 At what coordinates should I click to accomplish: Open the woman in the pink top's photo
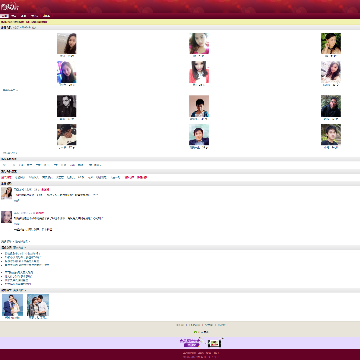click(x=199, y=43)
